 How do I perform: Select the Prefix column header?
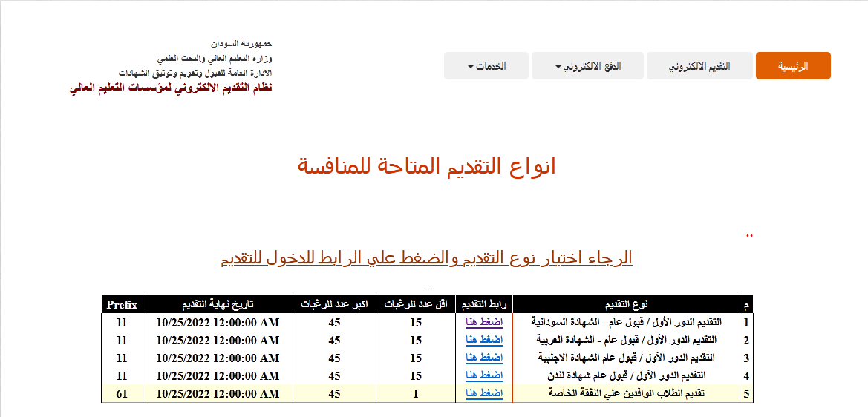coord(123,304)
